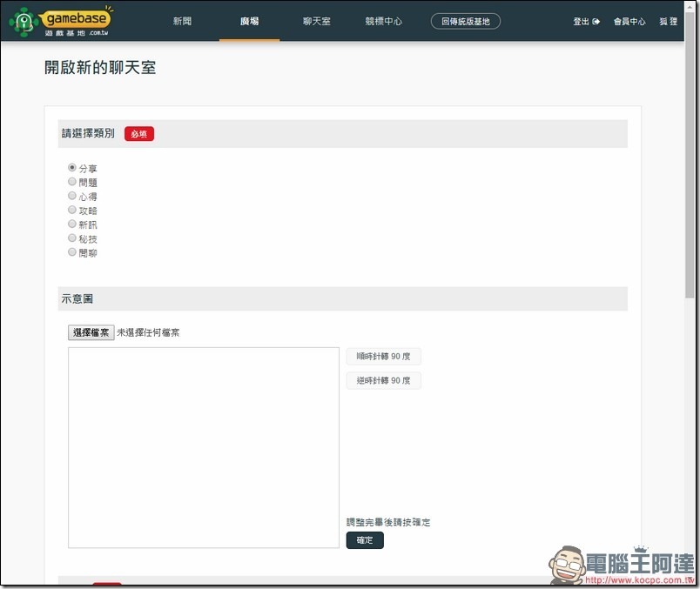Select 新訊 category radio
This screenshot has height=589, width=700.
pos(72,224)
